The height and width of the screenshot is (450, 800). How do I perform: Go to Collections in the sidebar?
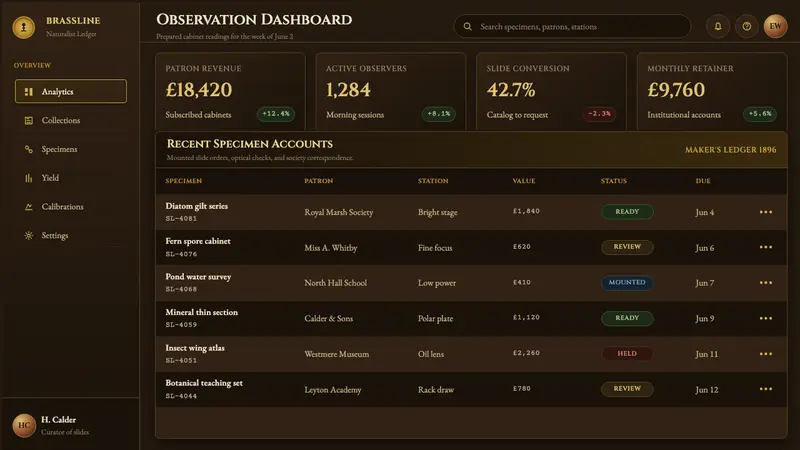pos(71,120)
